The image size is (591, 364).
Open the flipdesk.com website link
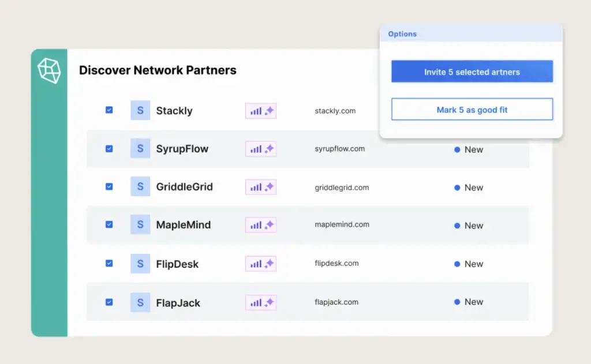coord(337,264)
